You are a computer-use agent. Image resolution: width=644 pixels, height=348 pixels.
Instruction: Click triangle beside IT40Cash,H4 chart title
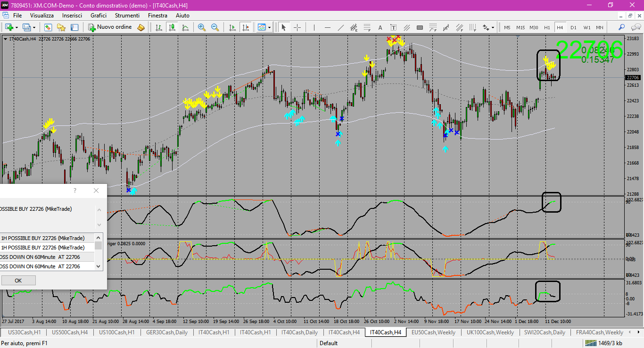[5, 39]
